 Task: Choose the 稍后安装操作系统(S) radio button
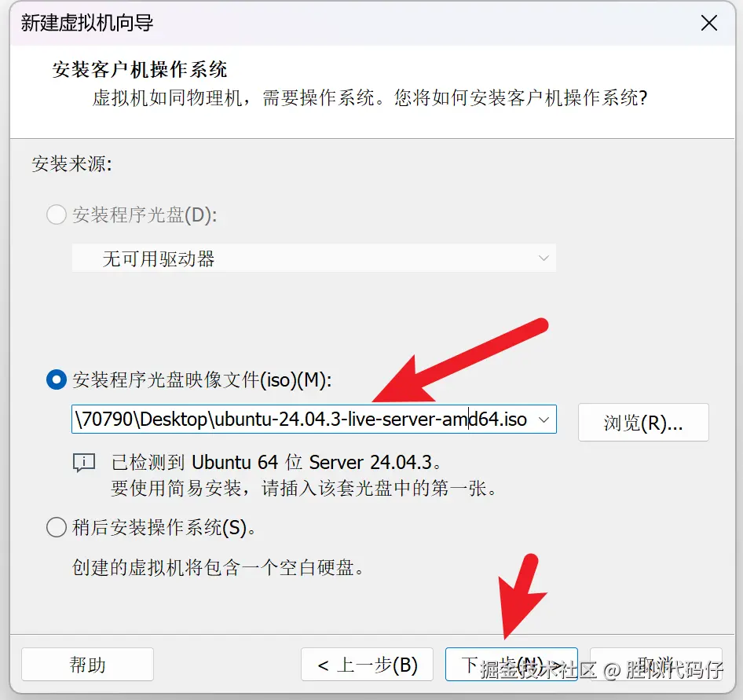[x=57, y=527]
